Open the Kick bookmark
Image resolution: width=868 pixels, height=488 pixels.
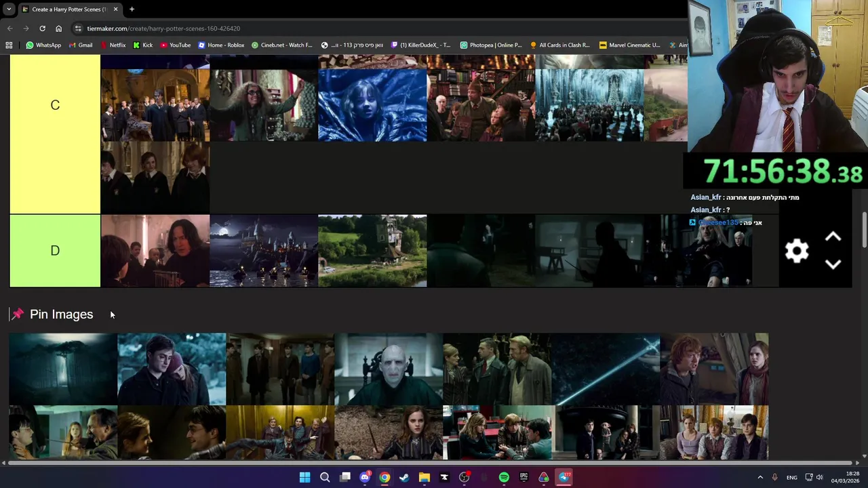[143, 45]
